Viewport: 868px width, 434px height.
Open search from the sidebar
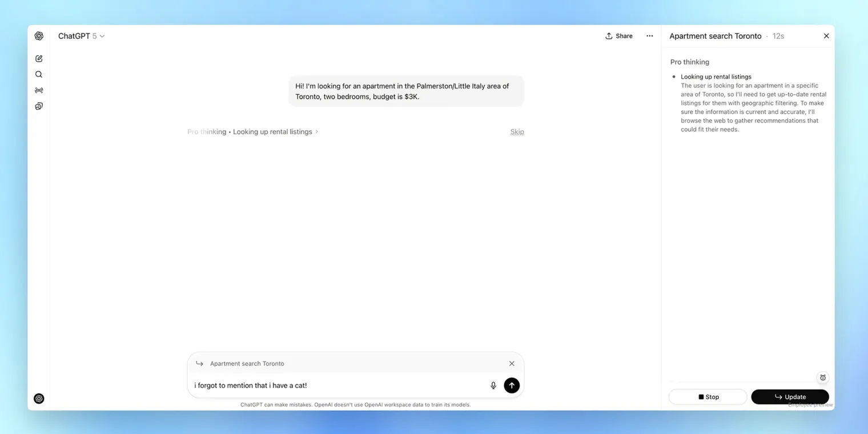tap(39, 74)
